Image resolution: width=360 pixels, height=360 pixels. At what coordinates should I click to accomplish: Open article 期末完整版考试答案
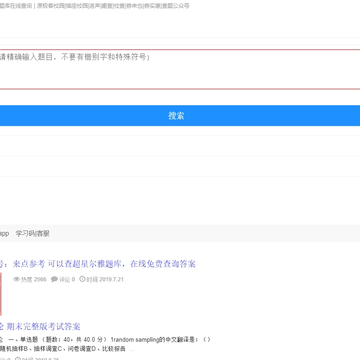pyautogui.click(x=40, y=326)
